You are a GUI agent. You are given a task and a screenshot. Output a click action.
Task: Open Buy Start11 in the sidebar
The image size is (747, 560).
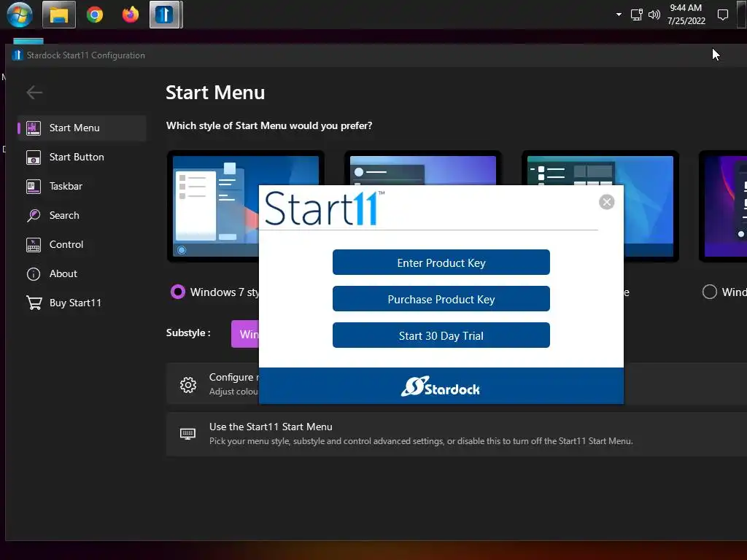point(82,303)
